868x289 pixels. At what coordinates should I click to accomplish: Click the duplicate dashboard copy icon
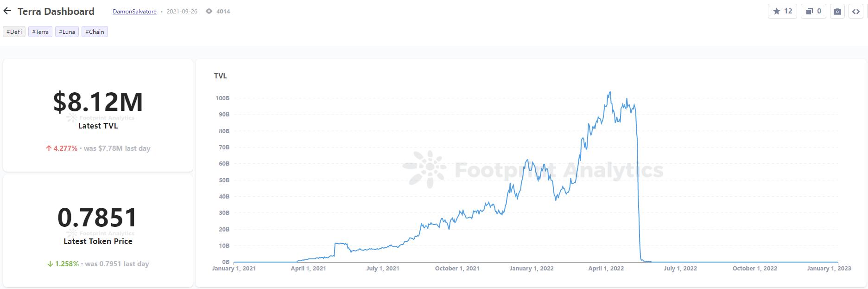point(814,11)
